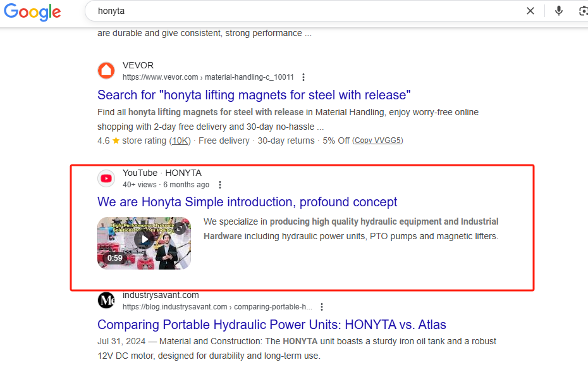Click the Copy VVGG5 coupon link
The width and height of the screenshot is (588, 379).
[x=377, y=140]
